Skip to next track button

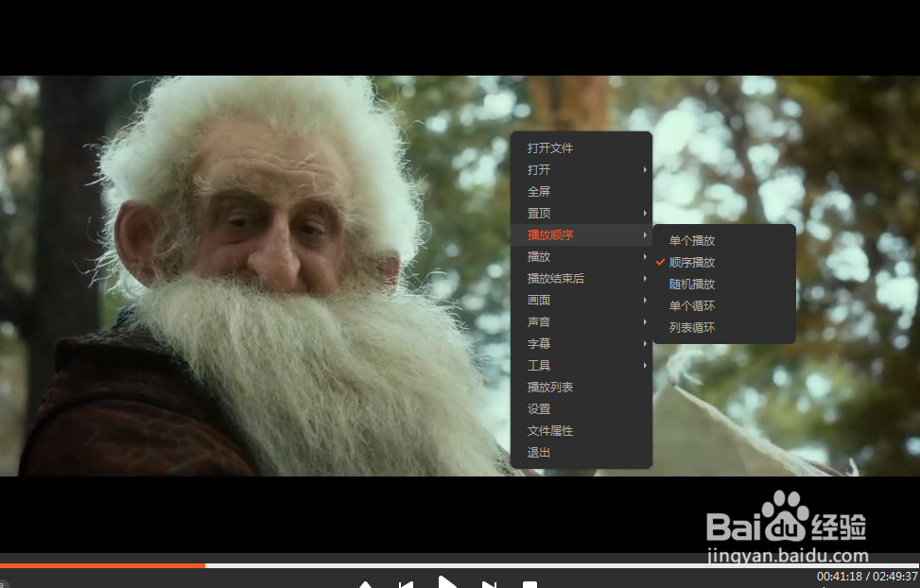pos(490,584)
